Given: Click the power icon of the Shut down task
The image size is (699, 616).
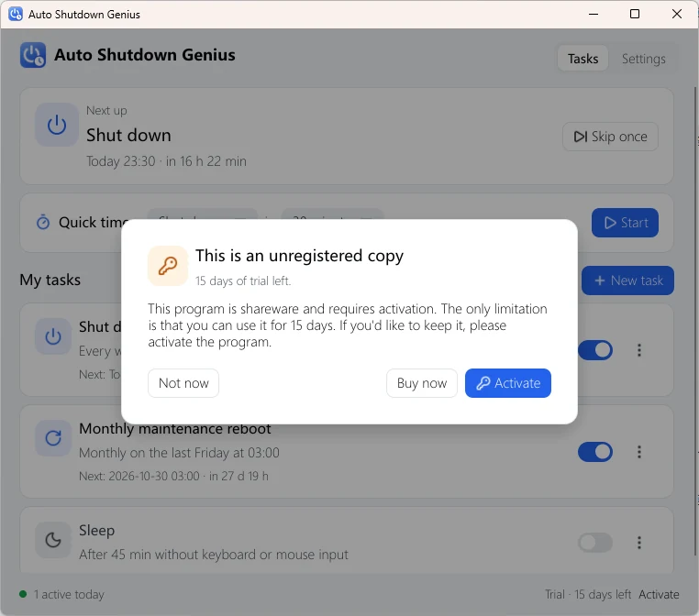Looking at the screenshot, I should point(53,336).
